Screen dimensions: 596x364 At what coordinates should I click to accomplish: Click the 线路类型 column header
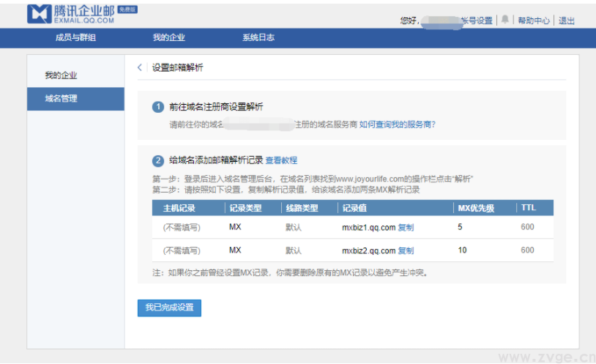302,208
